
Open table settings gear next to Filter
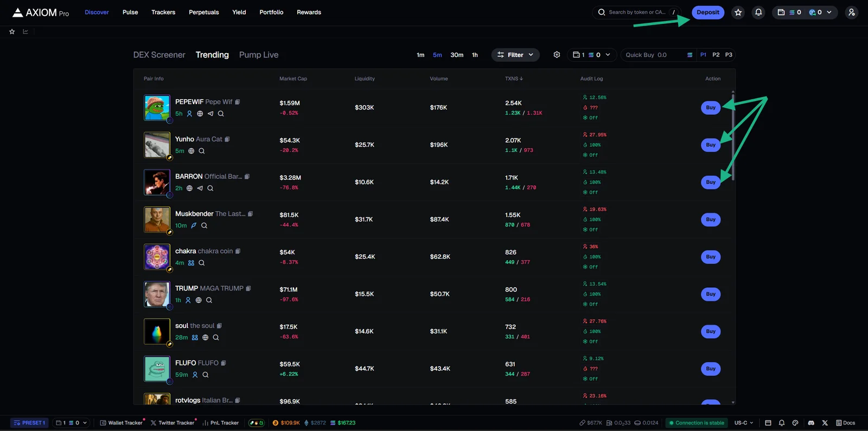click(x=557, y=55)
